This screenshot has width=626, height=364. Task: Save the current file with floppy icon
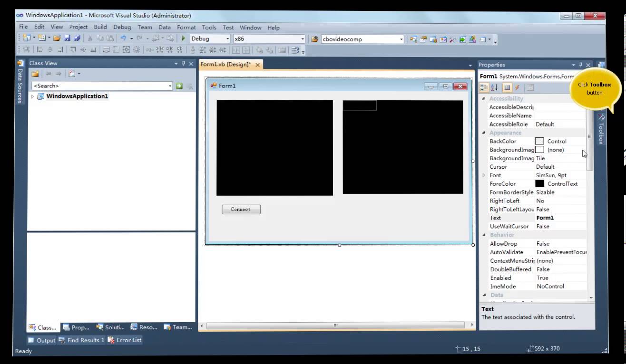(x=67, y=38)
